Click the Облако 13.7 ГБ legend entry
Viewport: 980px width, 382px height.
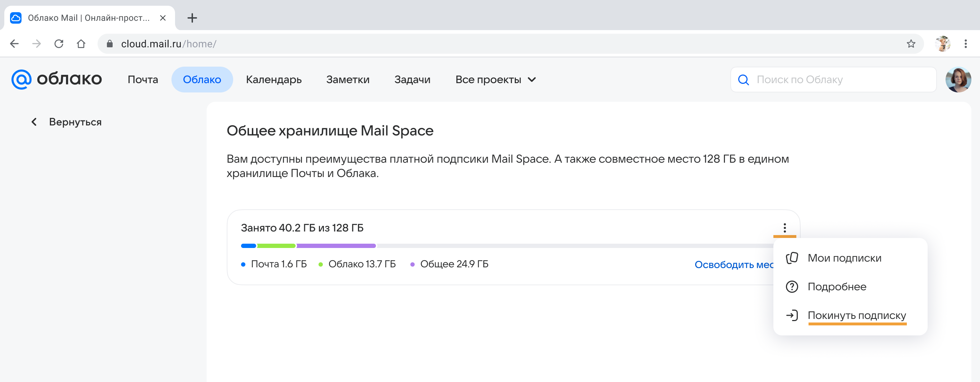tap(357, 264)
